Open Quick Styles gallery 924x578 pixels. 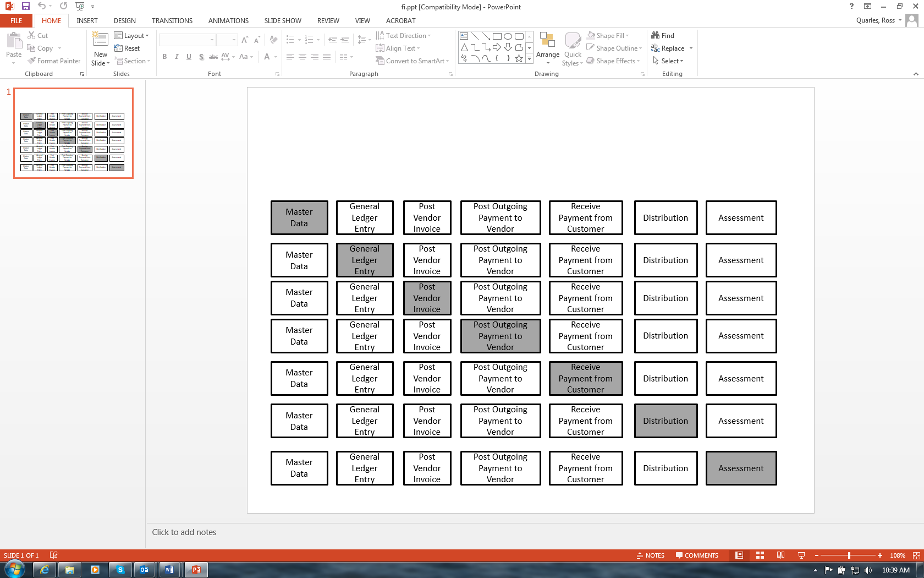point(573,40)
